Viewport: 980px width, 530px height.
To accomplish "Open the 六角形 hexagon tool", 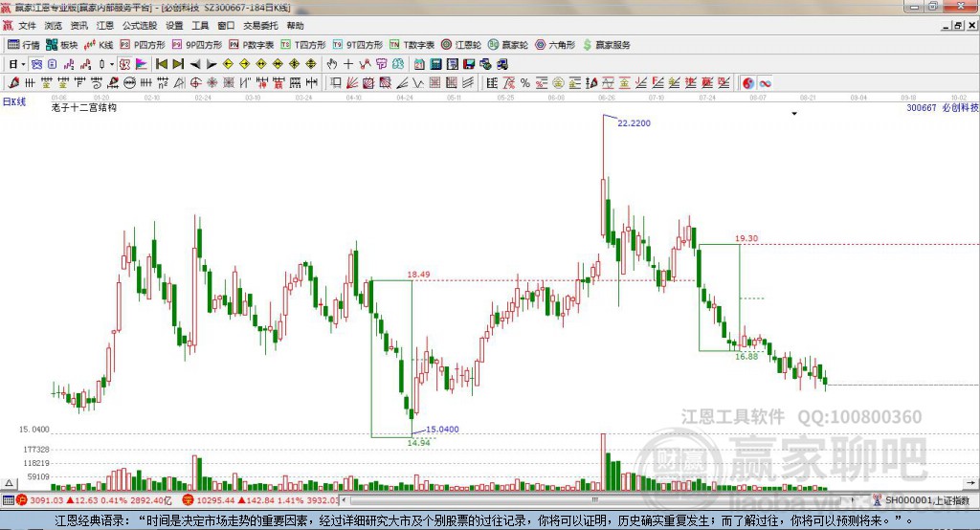I will coord(555,44).
